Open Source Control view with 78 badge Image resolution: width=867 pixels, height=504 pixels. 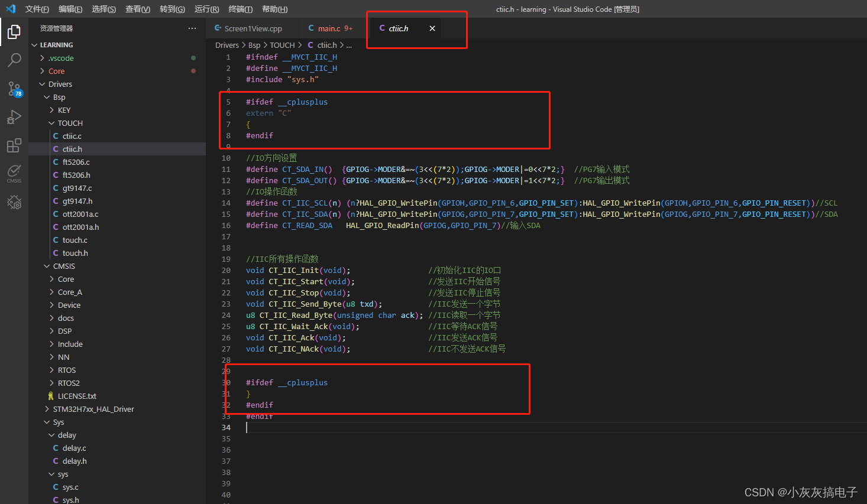[x=14, y=89]
